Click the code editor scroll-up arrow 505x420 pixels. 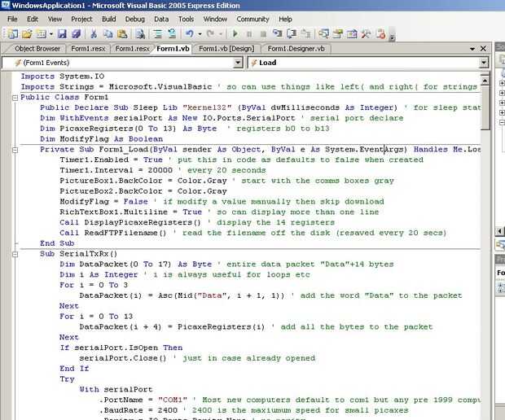point(485,79)
